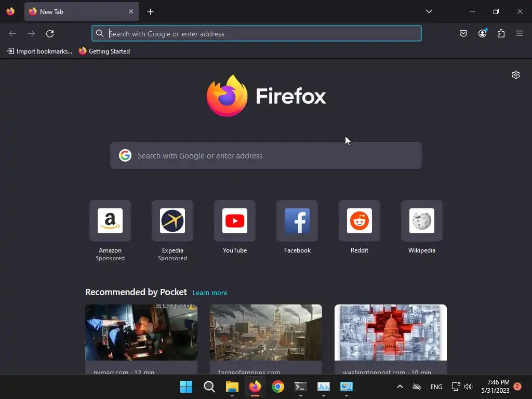Click Import bookmarks in bookmarks toolbar
This screenshot has width=532, height=399.
pyautogui.click(x=39, y=51)
